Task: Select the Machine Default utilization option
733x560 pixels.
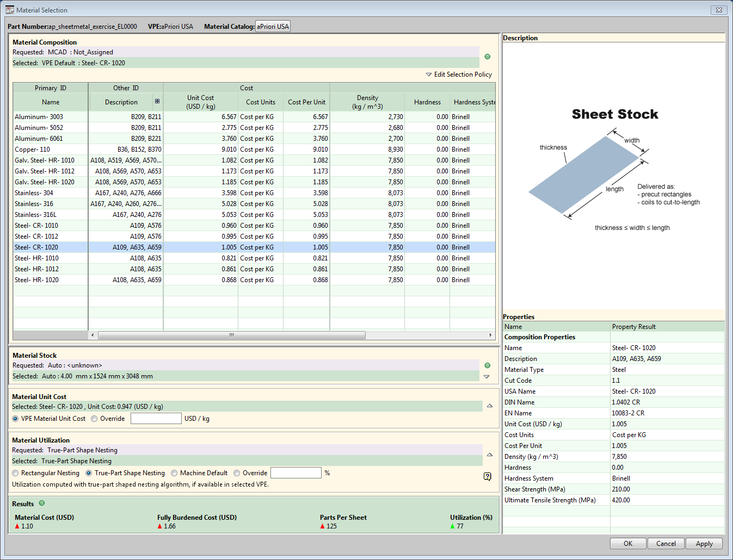Action: tap(174, 473)
